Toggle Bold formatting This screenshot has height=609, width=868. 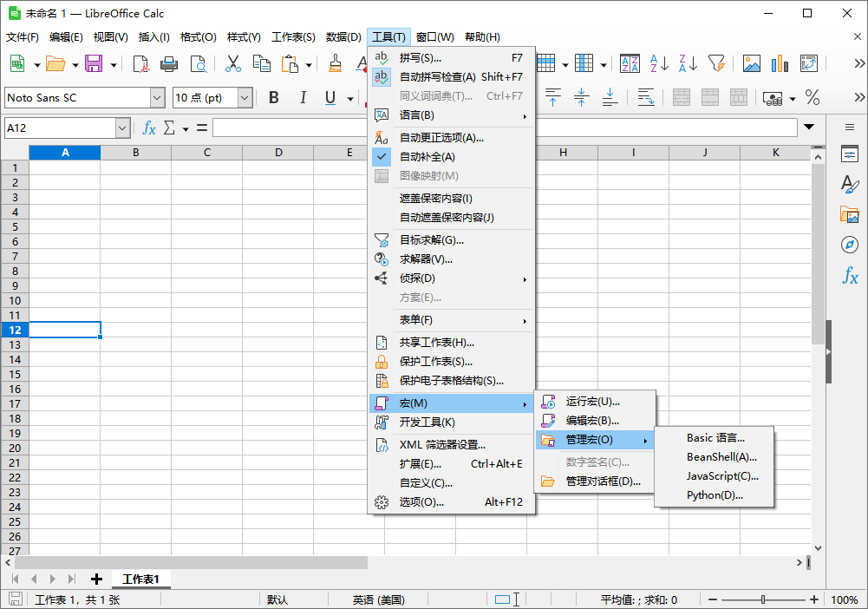(273, 98)
